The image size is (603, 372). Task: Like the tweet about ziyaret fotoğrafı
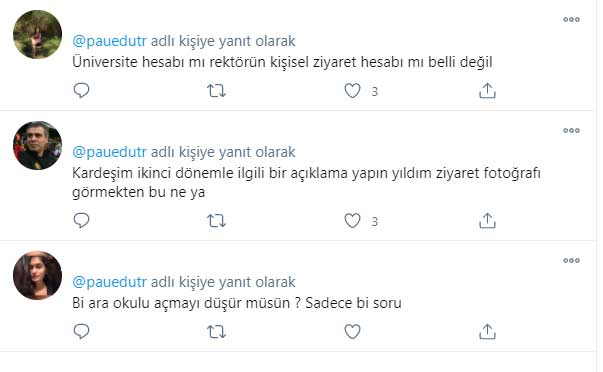coord(352,221)
